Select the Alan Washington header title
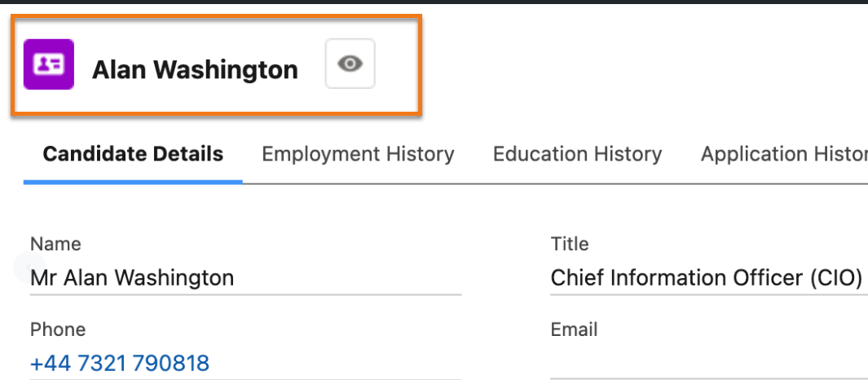 (195, 70)
